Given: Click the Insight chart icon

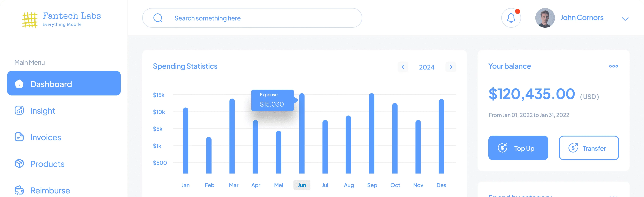Looking at the screenshot, I should 19,110.
